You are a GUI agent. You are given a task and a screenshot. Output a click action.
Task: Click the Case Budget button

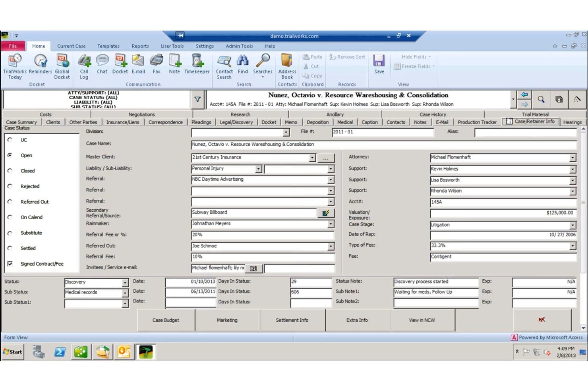tap(166, 320)
